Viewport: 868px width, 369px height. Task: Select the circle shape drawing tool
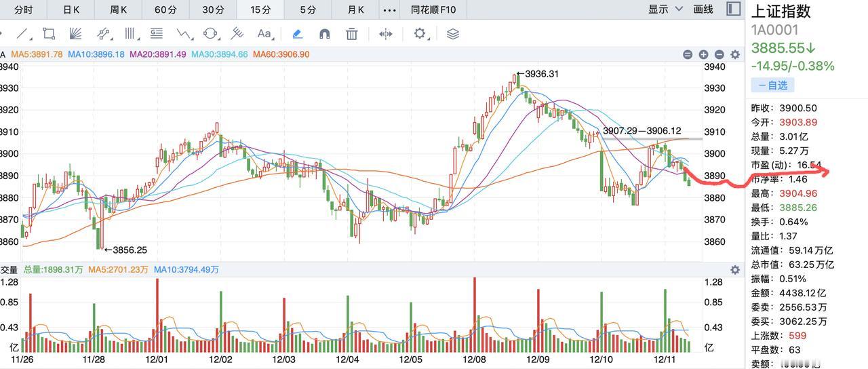click(211, 33)
